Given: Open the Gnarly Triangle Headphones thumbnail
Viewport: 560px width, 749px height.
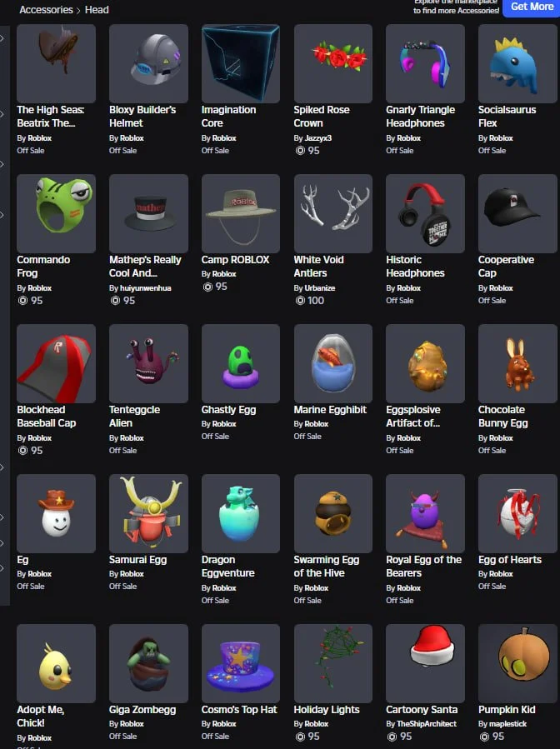Looking at the screenshot, I should (425, 63).
